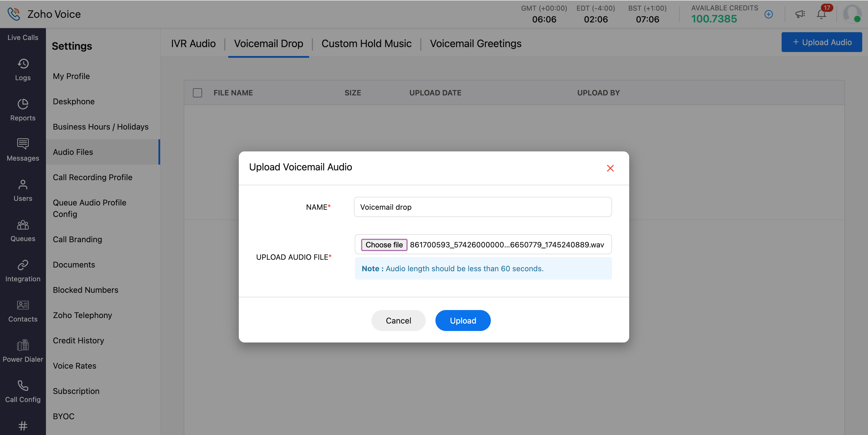Click the announcements megaphone icon
Viewport: 868px width, 435px height.
click(800, 14)
